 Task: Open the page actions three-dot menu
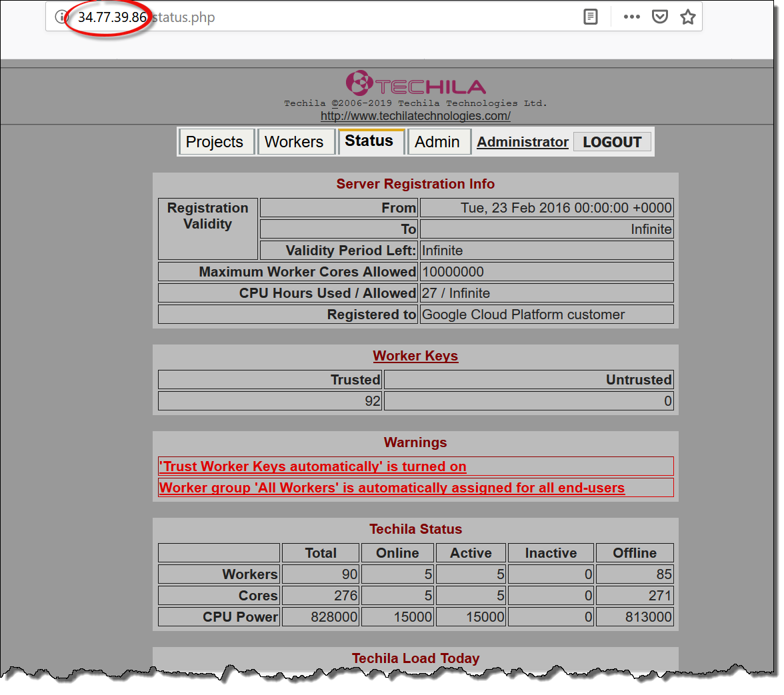pyautogui.click(x=631, y=17)
